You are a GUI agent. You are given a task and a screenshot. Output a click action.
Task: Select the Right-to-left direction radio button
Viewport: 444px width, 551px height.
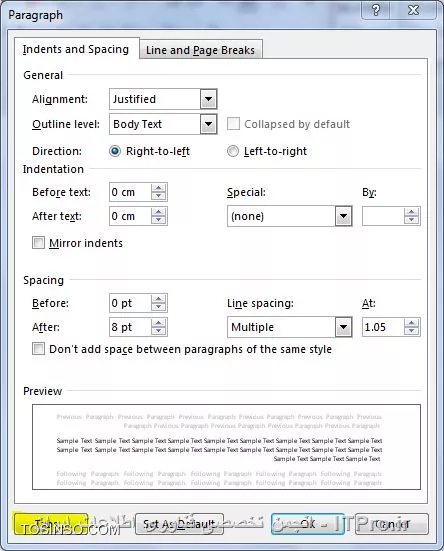point(115,151)
